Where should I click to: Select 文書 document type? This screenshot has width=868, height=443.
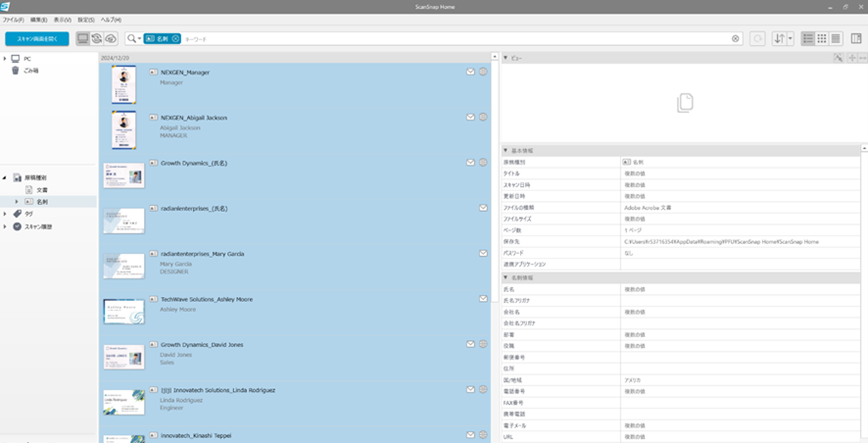42,190
